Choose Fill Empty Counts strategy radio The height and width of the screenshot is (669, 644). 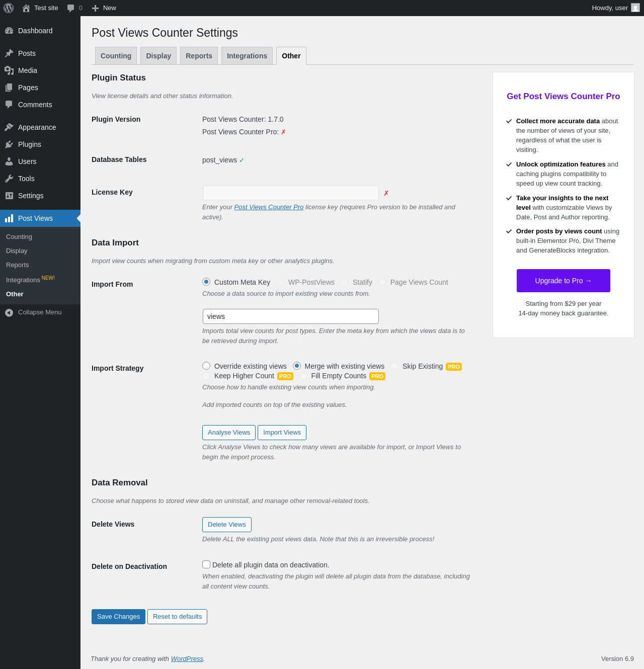pyautogui.click(x=303, y=376)
